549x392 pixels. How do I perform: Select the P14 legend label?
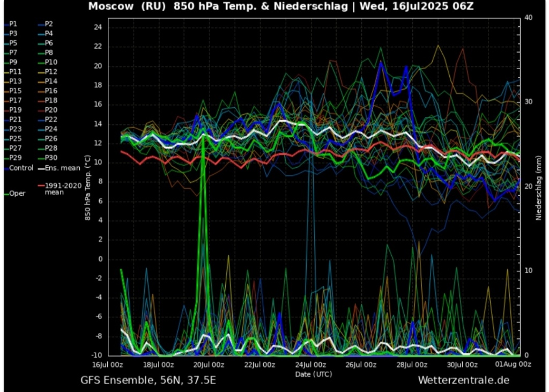pos(50,81)
